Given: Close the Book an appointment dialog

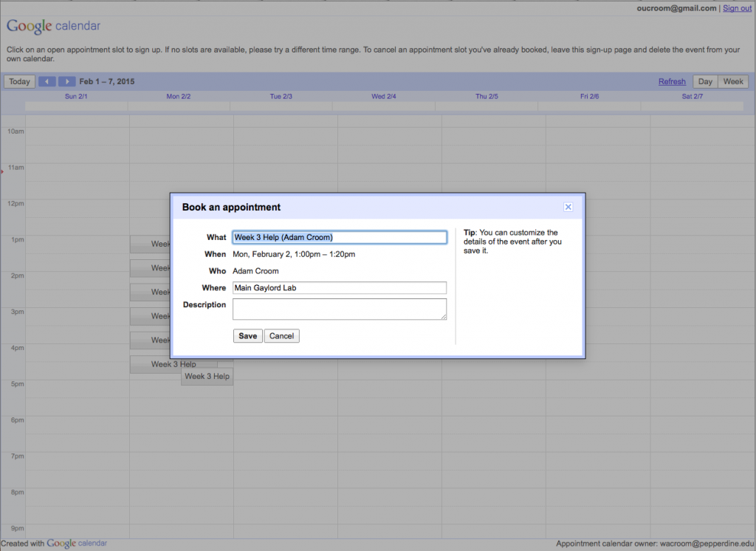Looking at the screenshot, I should [x=568, y=207].
